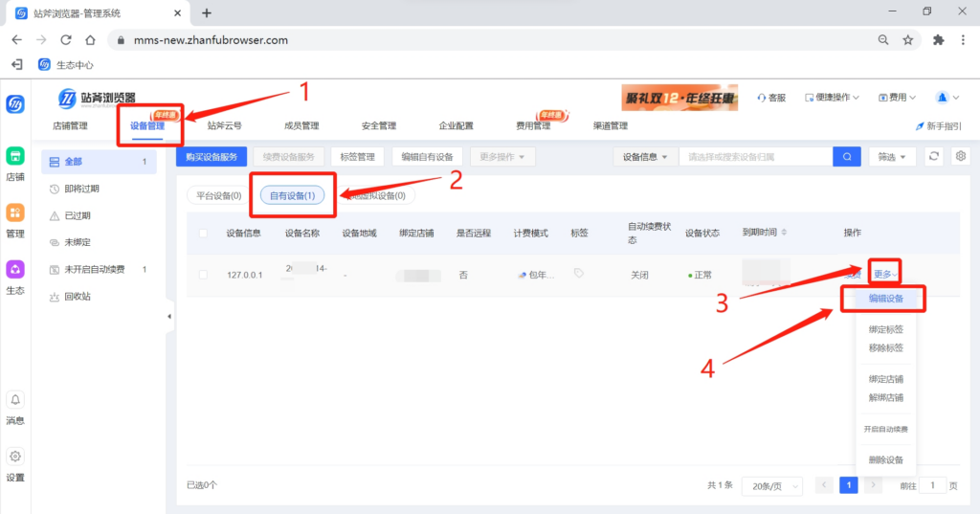Screen dimensions: 980x514
Task: Expand the 便捷操作 dropdown
Action: [832, 98]
